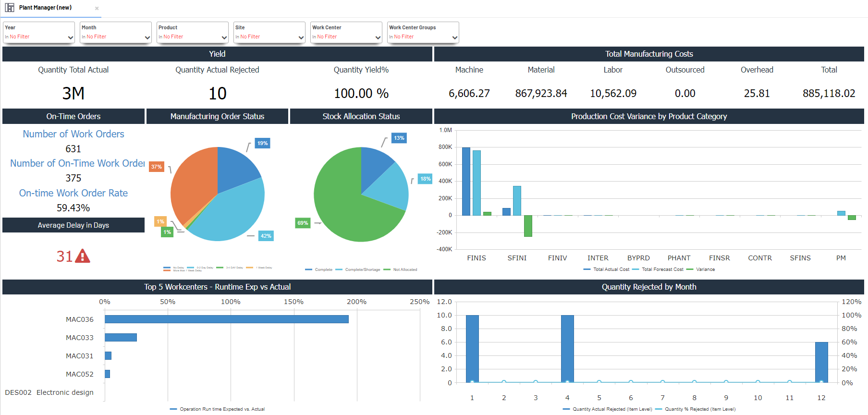
Task: Close the Plant Manager (new) tab
Action: tap(97, 8)
